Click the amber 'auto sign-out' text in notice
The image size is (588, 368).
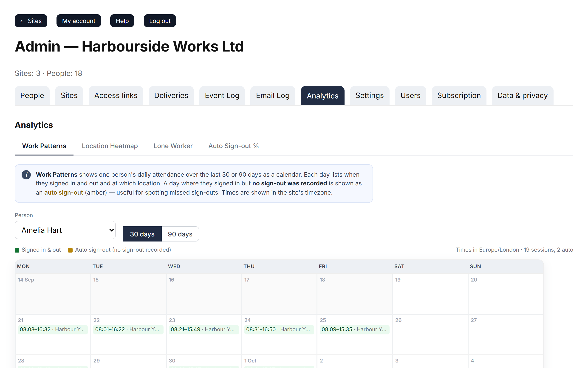(64, 193)
